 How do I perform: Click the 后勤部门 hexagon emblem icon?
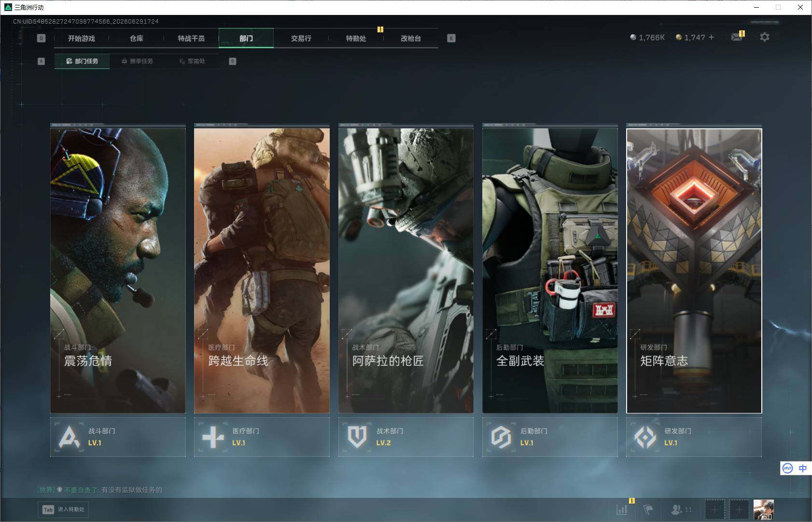(501, 437)
